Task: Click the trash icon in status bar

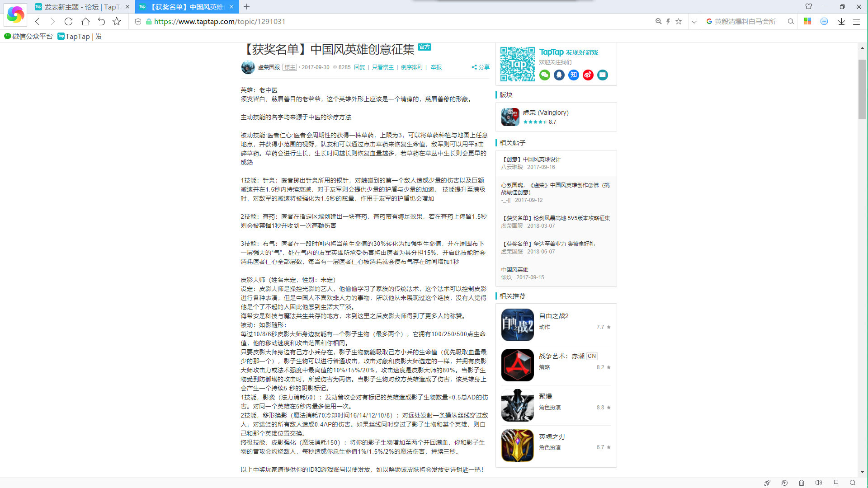Action: pos(802,483)
